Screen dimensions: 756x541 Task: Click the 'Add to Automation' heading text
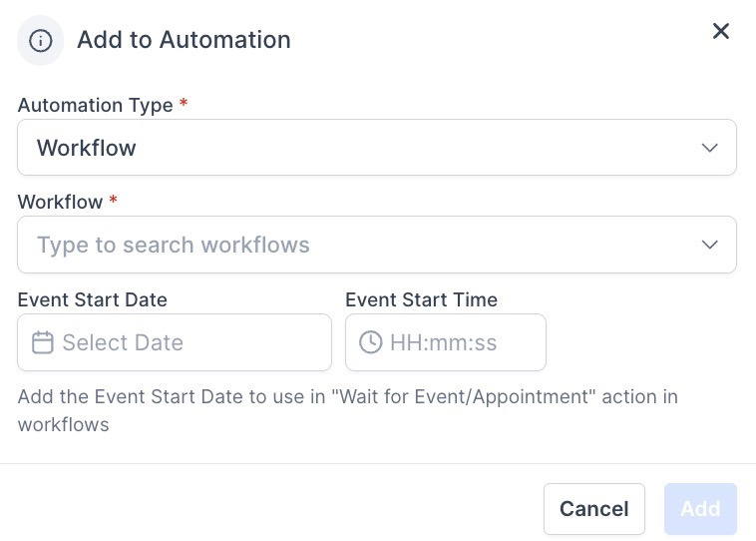(x=184, y=40)
